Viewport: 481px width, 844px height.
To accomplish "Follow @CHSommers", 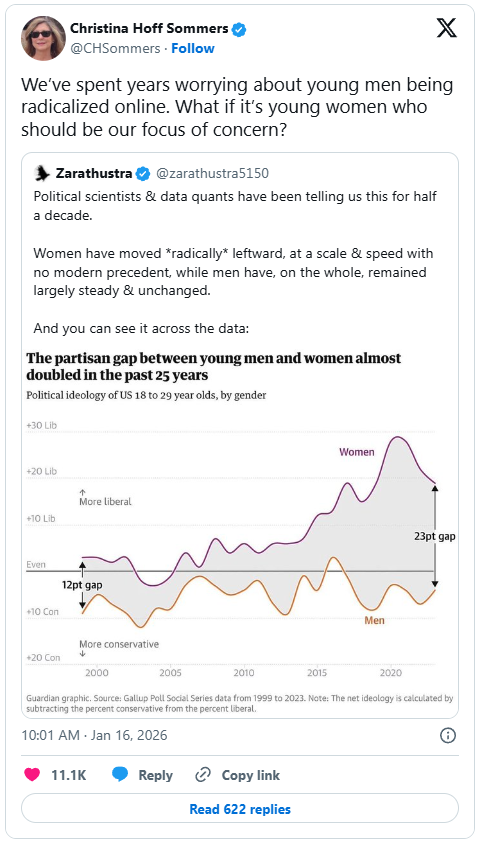I will (x=193, y=48).
